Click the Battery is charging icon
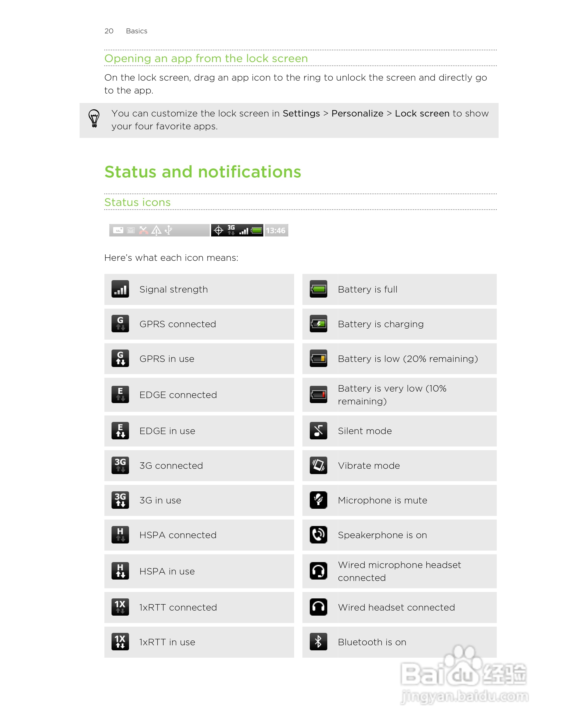This screenshot has width=563, height=728. pos(318,324)
